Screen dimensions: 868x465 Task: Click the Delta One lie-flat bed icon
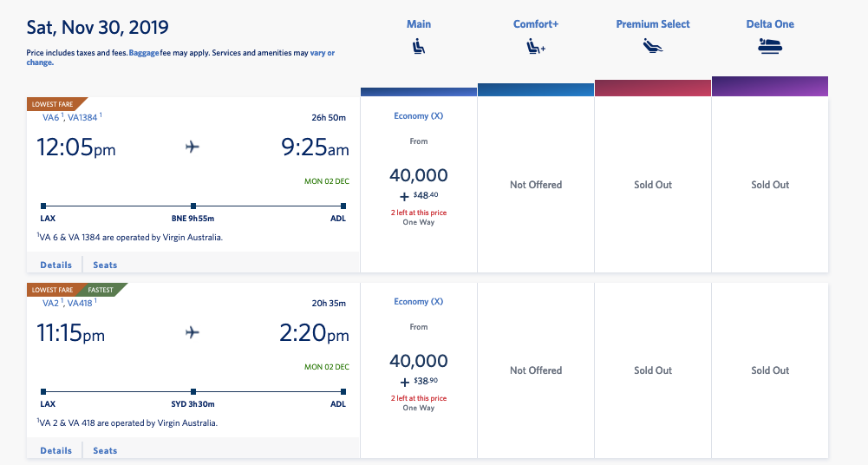(769, 47)
